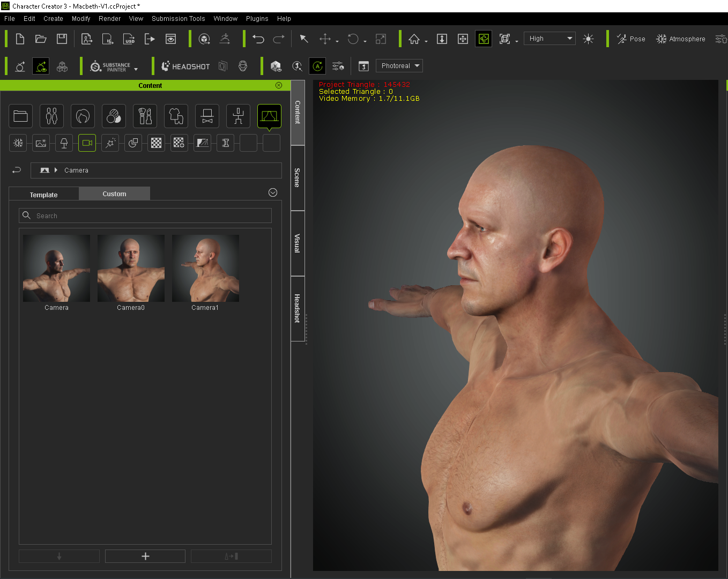Click the USD export icon
The width and height of the screenshot is (728, 579).
(x=129, y=39)
